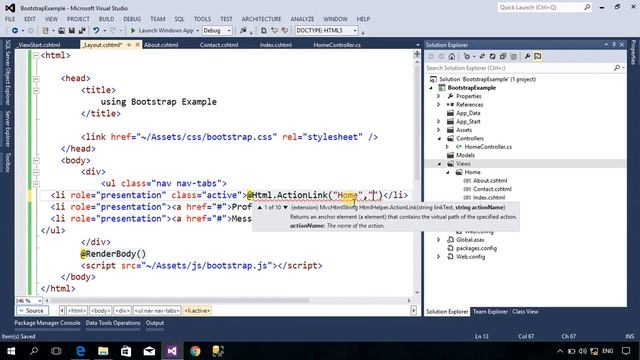Select packages.config file
This screenshot has height=360, width=640.
[476, 248]
